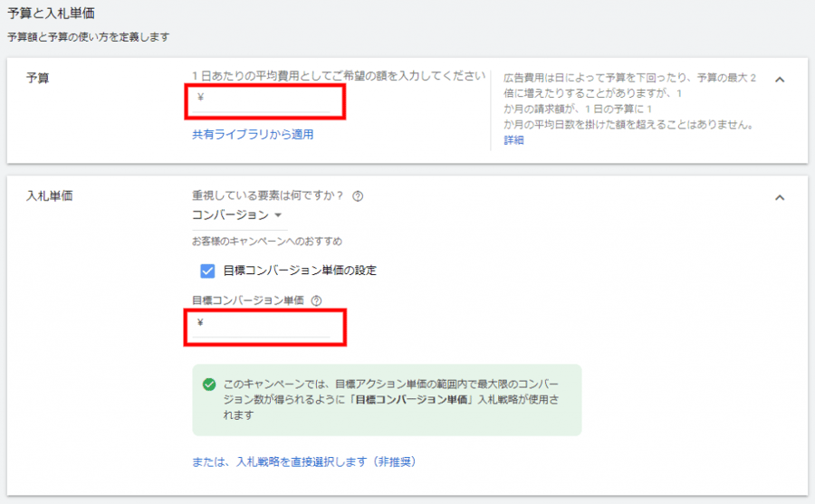Click お客様のキャンペーンへのおすすめ text
The image size is (815, 504).
[267, 241]
